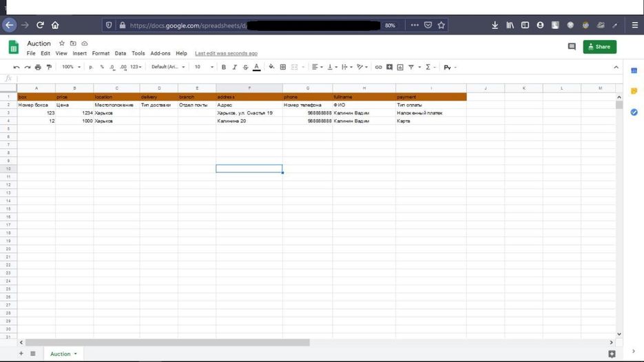Add a new sheet plus button

click(21, 353)
